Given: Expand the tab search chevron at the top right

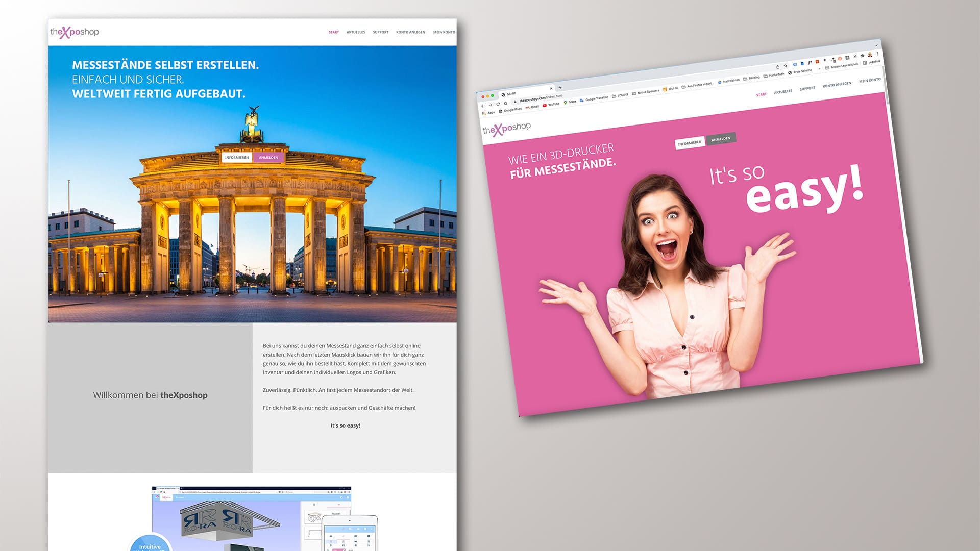Looking at the screenshot, I should click(x=876, y=45).
